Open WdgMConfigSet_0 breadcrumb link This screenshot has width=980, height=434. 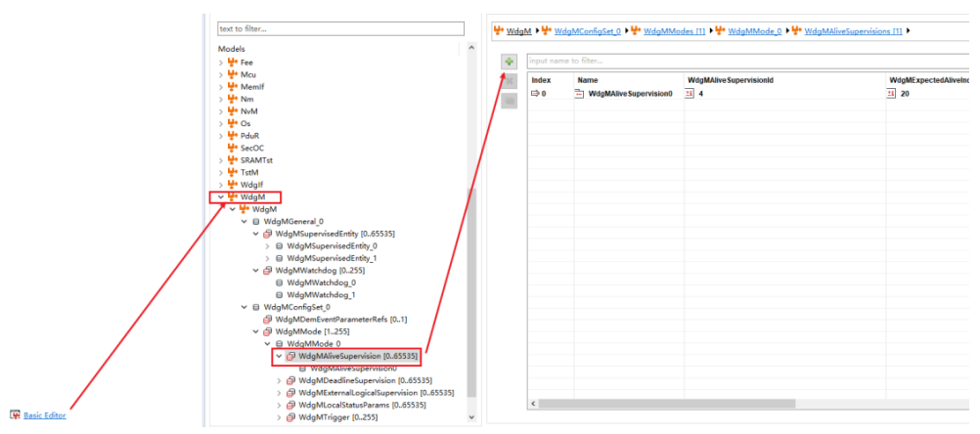pyautogui.click(x=588, y=31)
